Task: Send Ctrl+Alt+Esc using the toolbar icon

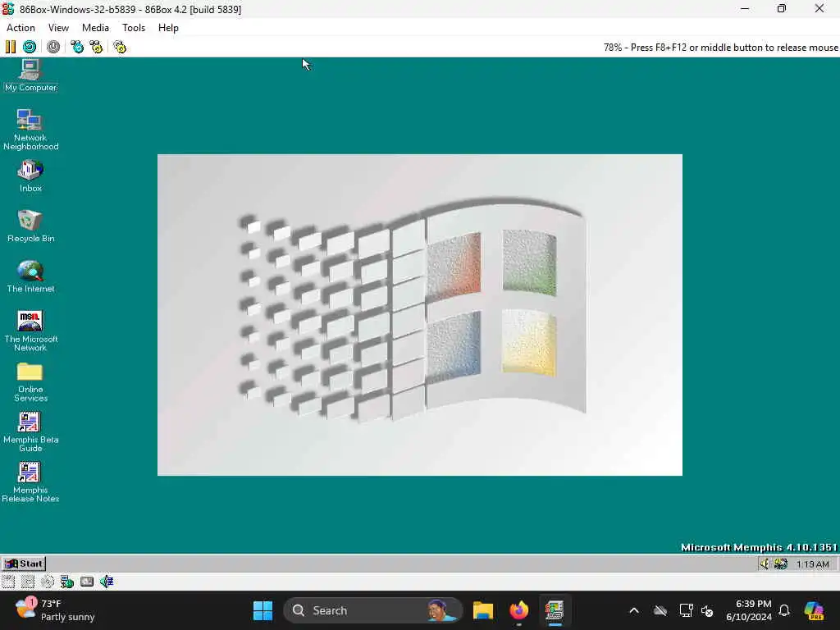Action: tap(97, 47)
